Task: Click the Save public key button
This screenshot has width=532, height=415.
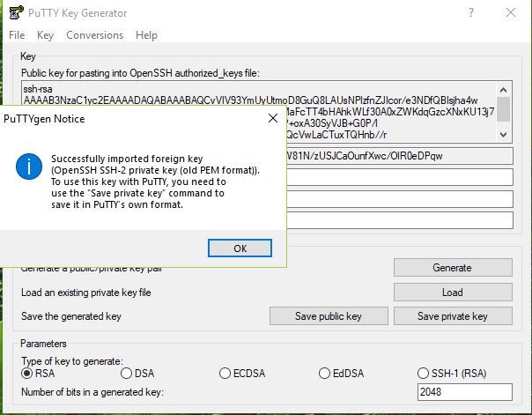Action: (x=329, y=316)
